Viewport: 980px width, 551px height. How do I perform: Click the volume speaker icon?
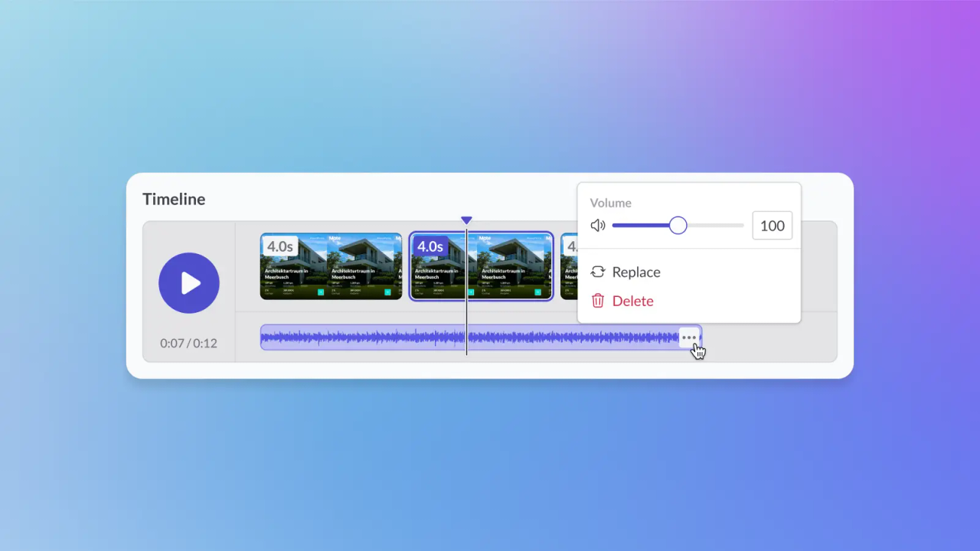point(598,226)
